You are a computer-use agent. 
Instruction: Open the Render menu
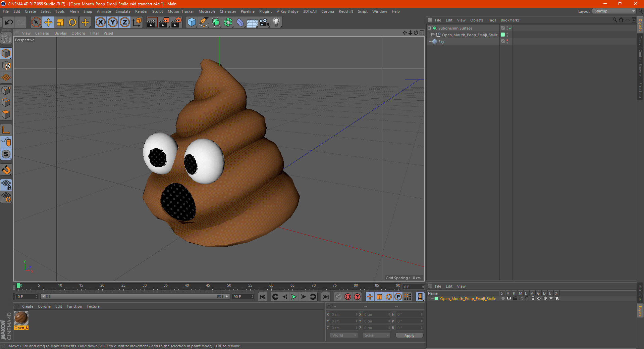(x=141, y=11)
